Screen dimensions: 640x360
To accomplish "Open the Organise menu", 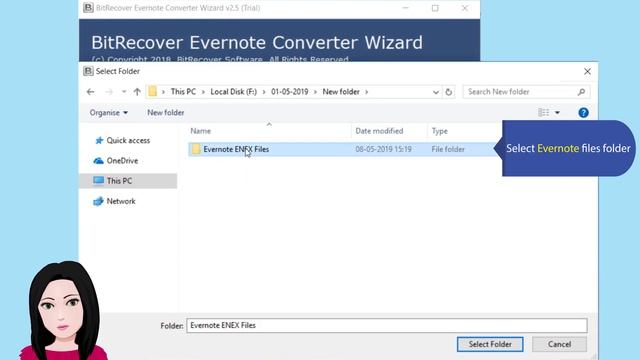I will tap(109, 113).
